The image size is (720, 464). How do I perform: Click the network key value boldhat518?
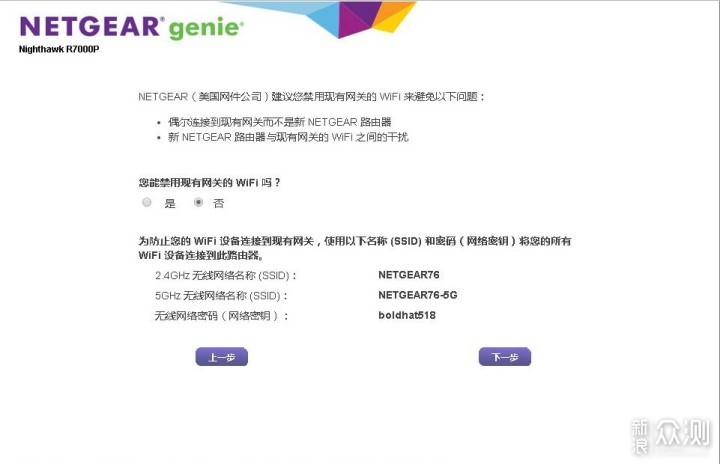coord(407,315)
